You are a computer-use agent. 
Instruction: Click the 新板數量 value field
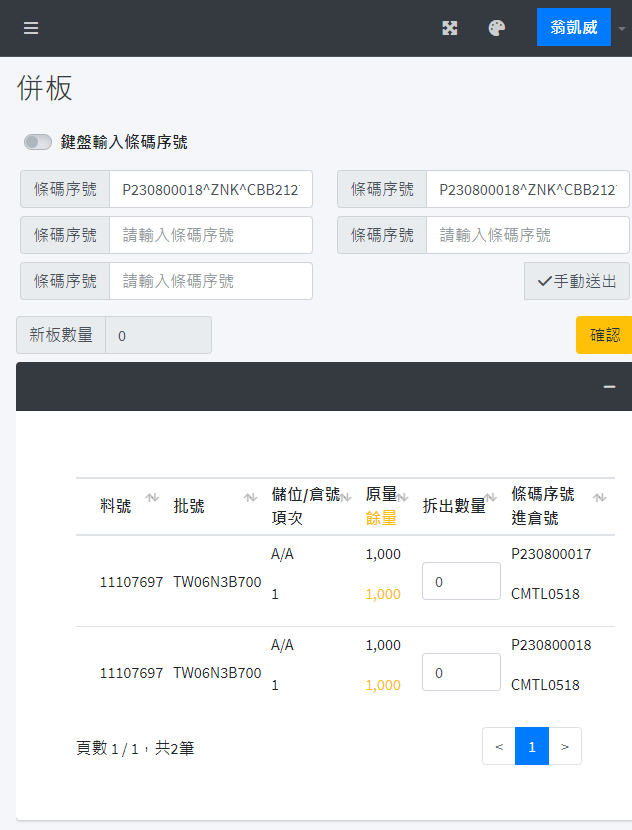158,335
